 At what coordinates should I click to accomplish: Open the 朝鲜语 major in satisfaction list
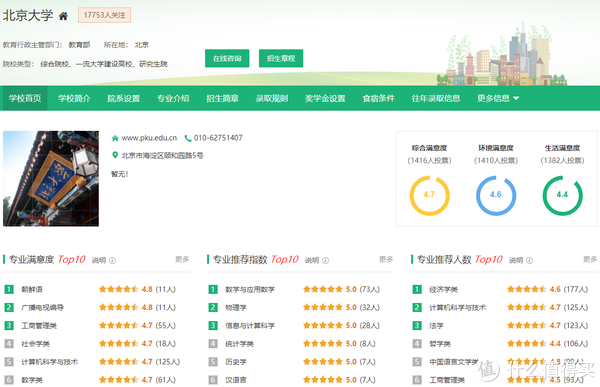(32, 289)
